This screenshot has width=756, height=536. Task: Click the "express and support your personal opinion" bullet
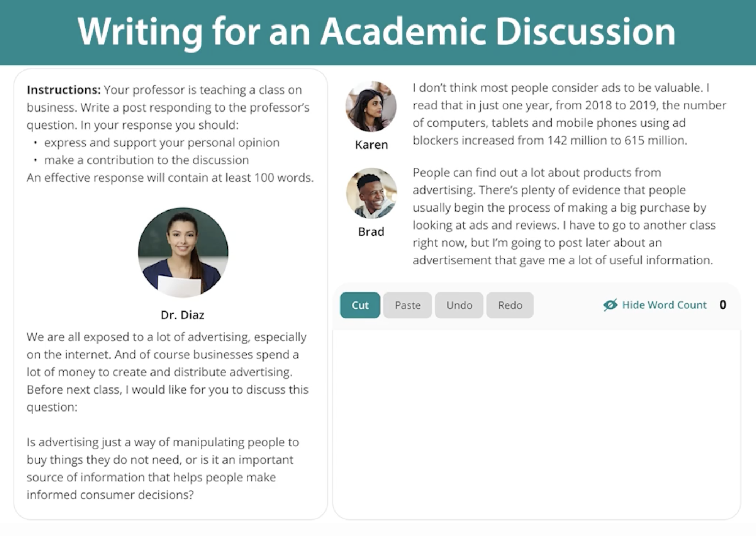[x=162, y=142]
